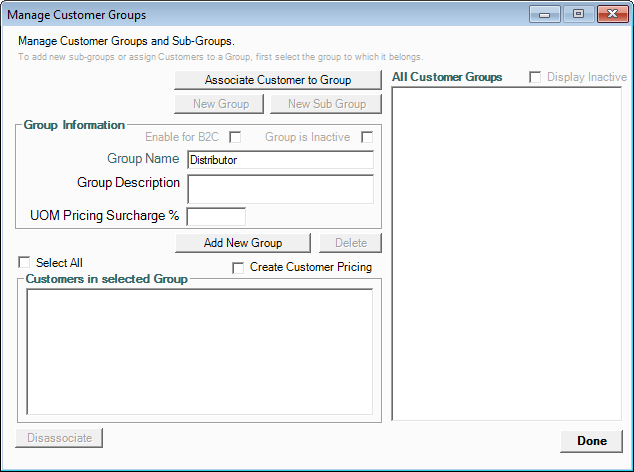Click the New Group button
This screenshot has width=634, height=472.
click(x=220, y=104)
